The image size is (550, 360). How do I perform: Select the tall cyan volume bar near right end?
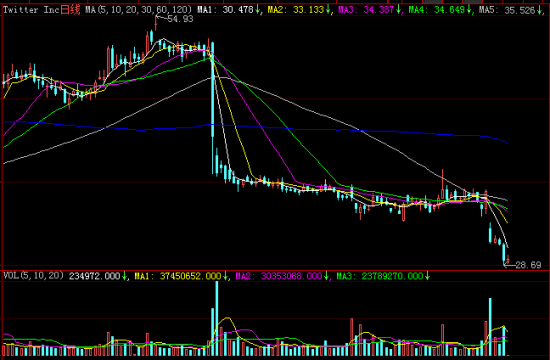point(490,327)
